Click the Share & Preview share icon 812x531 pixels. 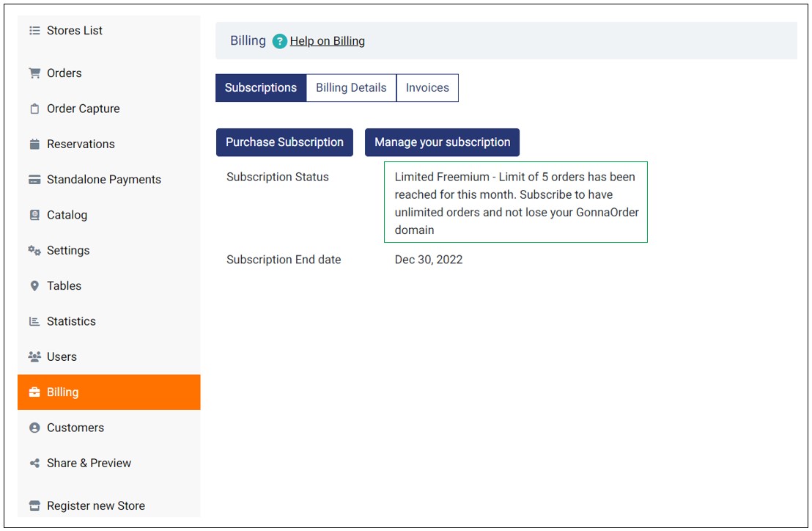pyautogui.click(x=34, y=463)
